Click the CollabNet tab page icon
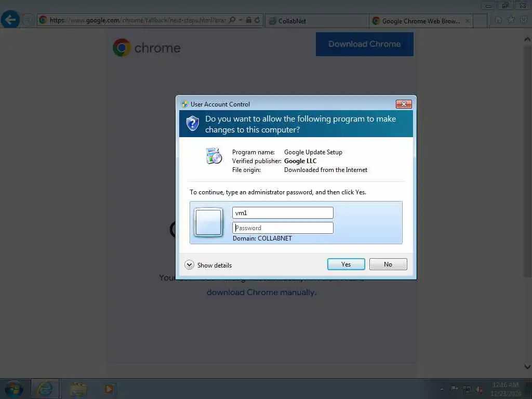This screenshot has height=399, width=532. [x=272, y=21]
